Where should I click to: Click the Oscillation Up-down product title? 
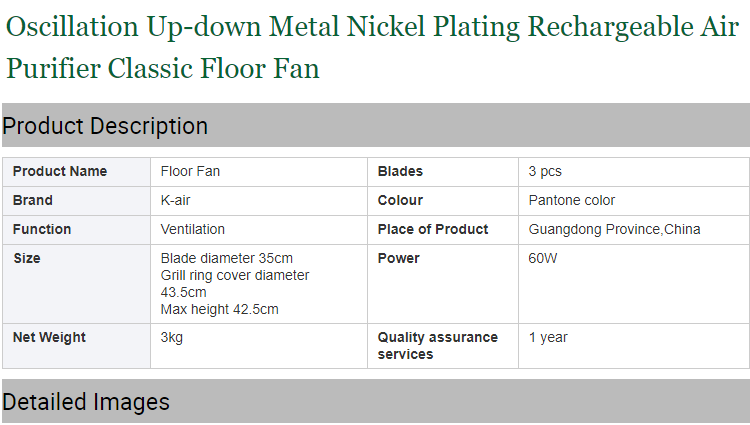tap(372, 47)
